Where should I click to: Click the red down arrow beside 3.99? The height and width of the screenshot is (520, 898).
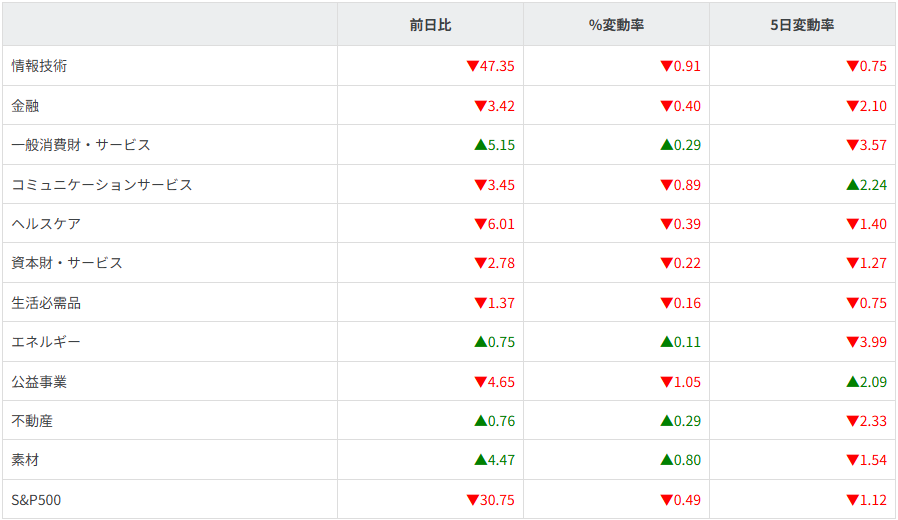(852, 342)
